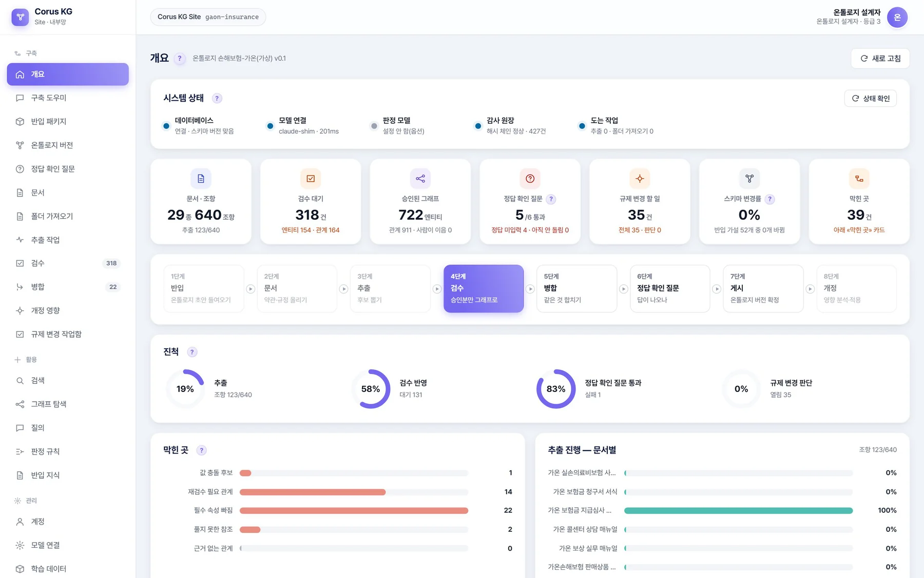This screenshot has width=924, height=578.
Task: Select the 4단계 검수 step
Action: click(484, 289)
